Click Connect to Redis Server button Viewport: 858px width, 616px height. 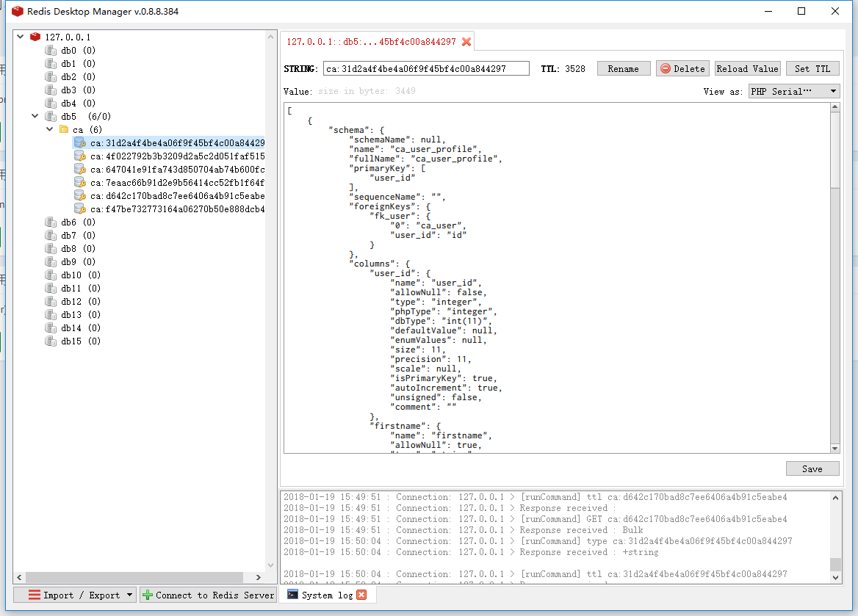[208, 595]
